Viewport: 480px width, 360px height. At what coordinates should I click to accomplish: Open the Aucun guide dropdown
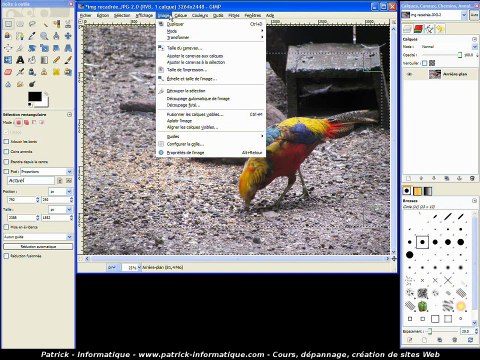click(38, 237)
